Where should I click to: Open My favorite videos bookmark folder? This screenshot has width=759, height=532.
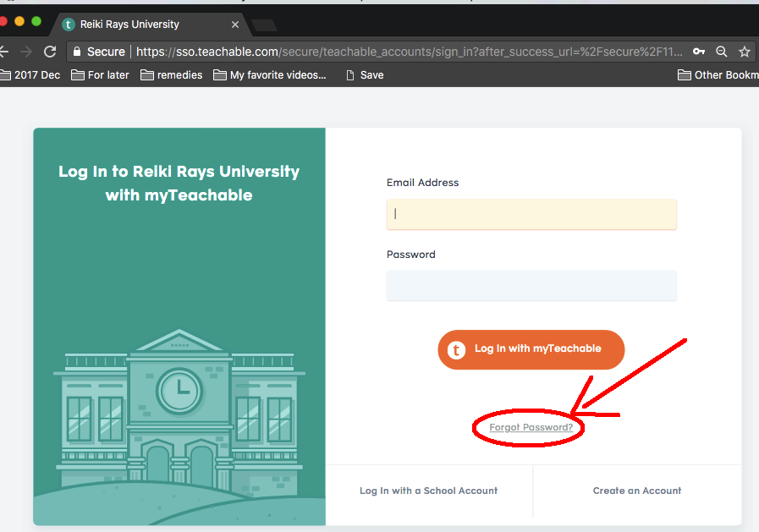pos(270,75)
